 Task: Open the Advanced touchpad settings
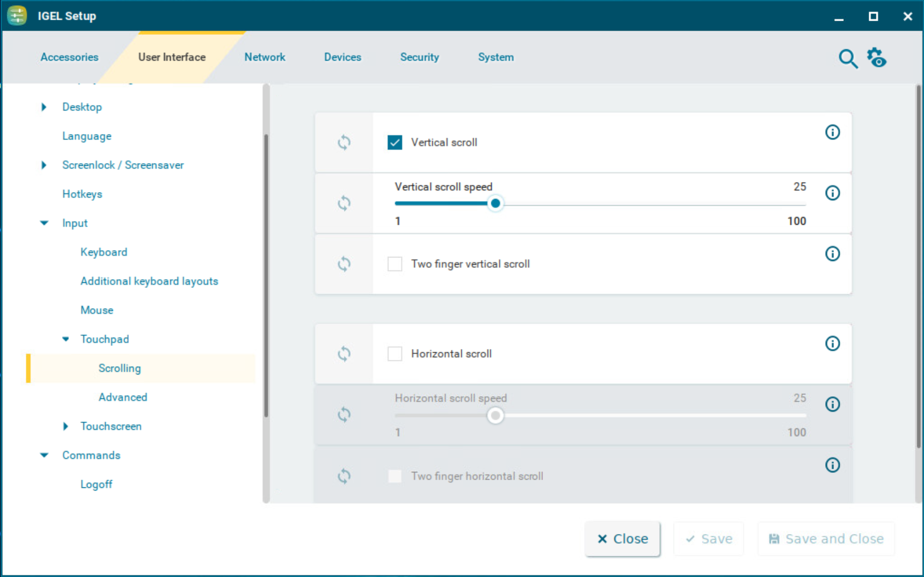(123, 397)
